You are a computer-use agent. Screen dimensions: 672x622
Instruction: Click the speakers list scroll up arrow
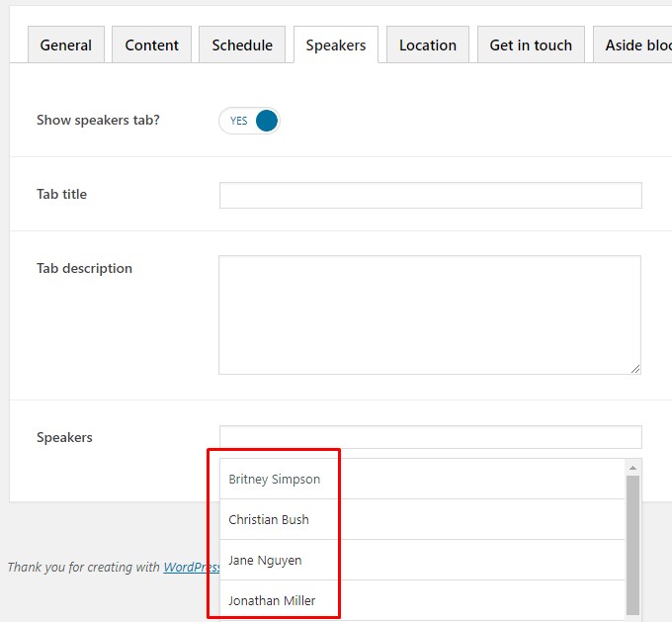click(x=633, y=467)
